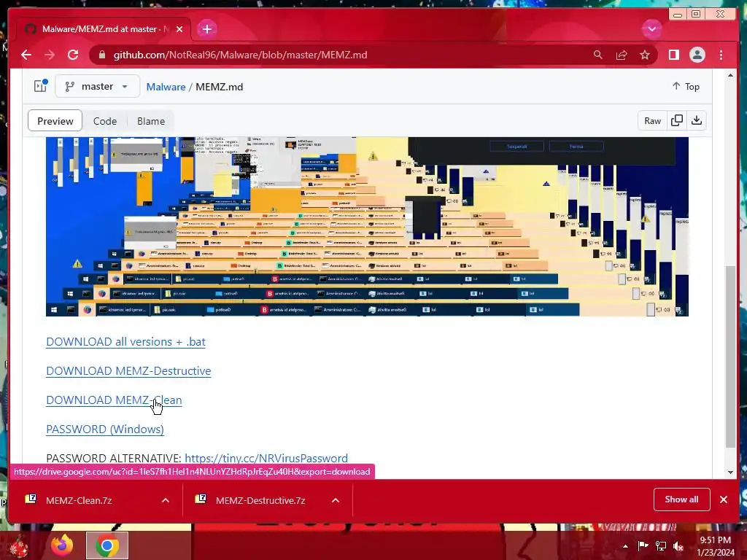Open Action Center flag icon
Image resolution: width=747 pixels, height=560 pixels.
click(643, 546)
